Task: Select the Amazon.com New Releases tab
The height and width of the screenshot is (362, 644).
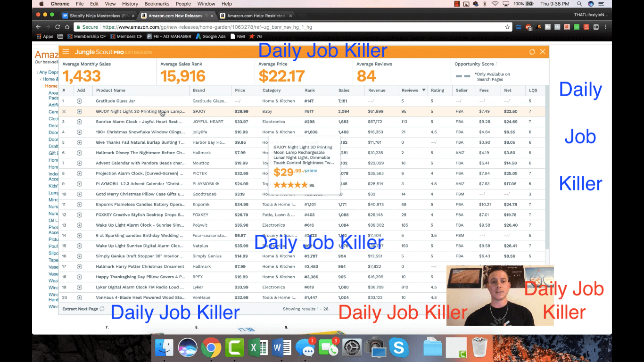Action: [177, 16]
